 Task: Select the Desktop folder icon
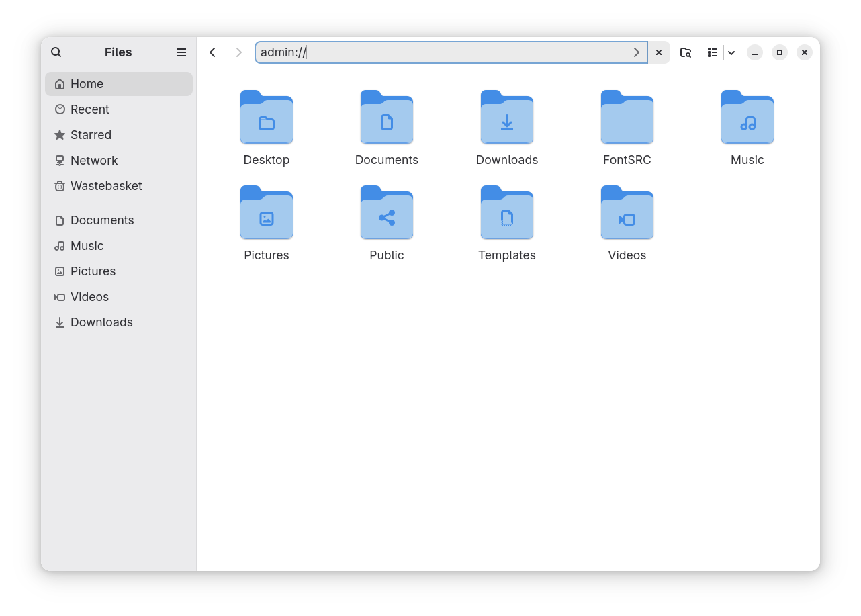[x=267, y=118]
